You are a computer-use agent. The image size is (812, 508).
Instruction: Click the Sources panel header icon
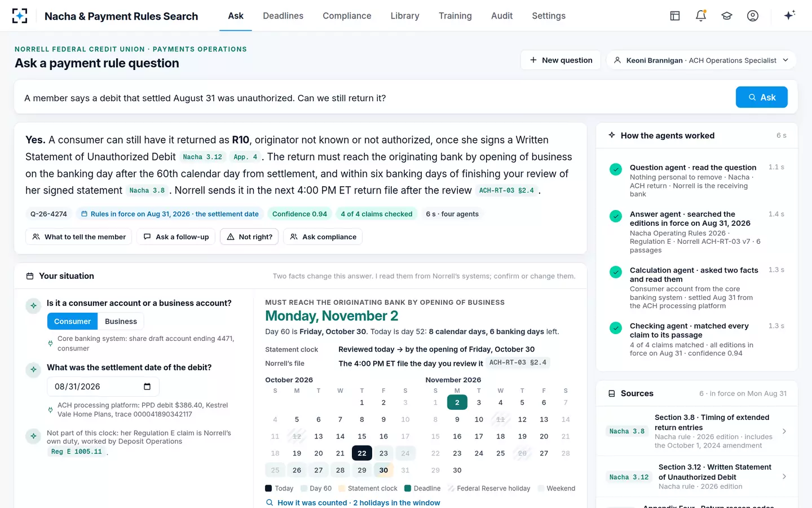612,393
